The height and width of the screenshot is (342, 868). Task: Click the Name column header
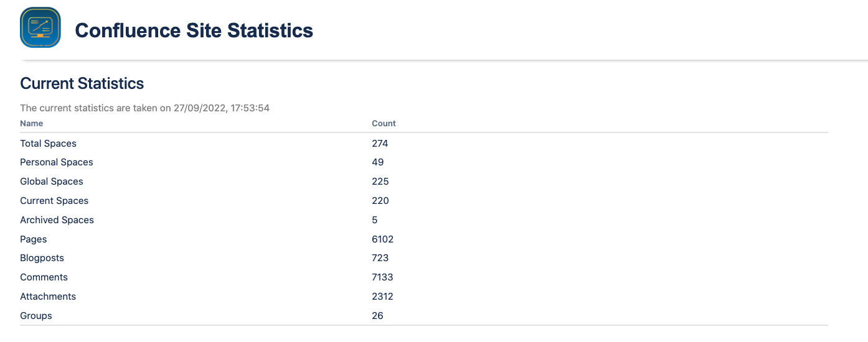point(31,124)
